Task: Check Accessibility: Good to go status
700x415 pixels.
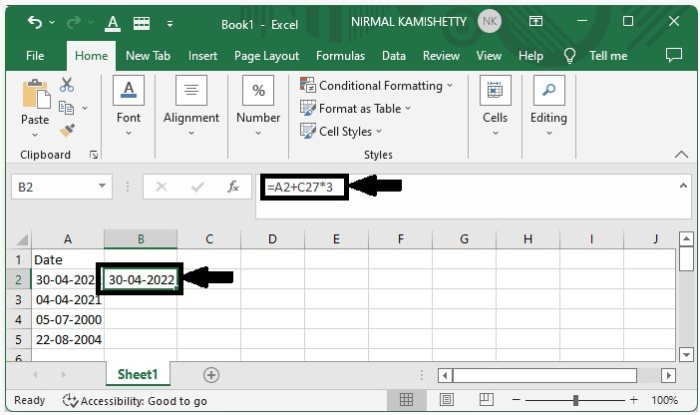Action: click(x=135, y=400)
